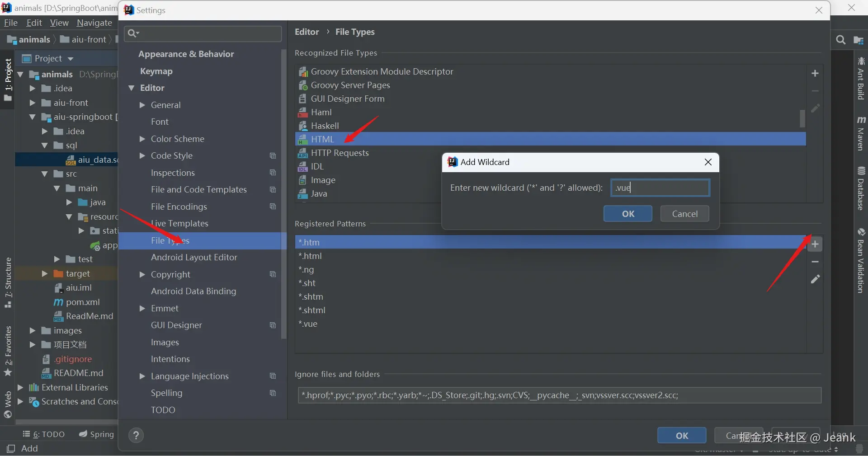
Task: Collapse the Editor settings section
Action: [x=132, y=88]
